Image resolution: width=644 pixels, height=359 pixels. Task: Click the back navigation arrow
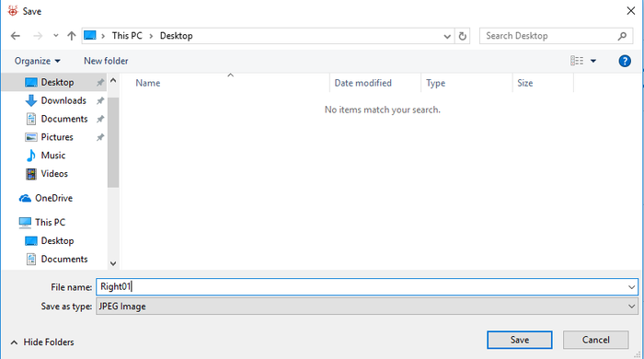[16, 36]
